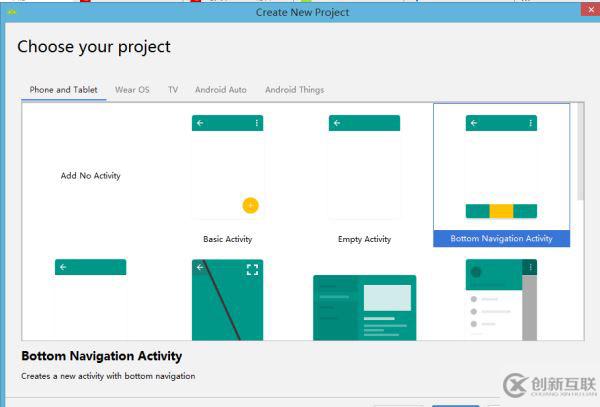Switch to the Phone and Tablet tab
Screen dimensions: 600x407
(64, 90)
